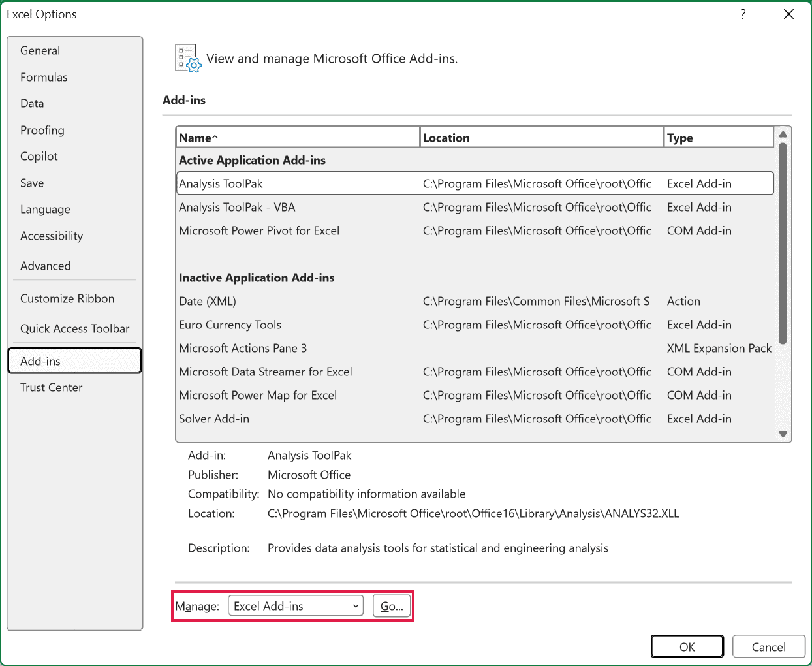Image resolution: width=812 pixels, height=666 pixels.
Task: Select the Add-ins category
Action: (74, 361)
